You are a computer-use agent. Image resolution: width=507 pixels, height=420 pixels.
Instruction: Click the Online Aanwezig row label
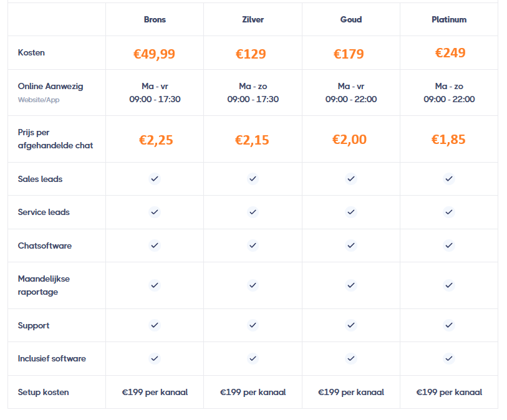(x=51, y=86)
